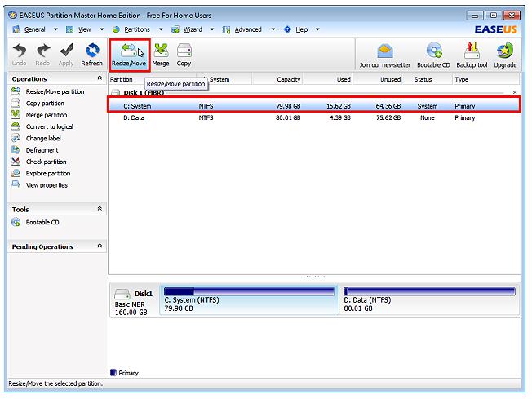This screenshot has height=399, width=532.
Task: Apply pending operations via the Apply checkmark
Action: point(66,51)
